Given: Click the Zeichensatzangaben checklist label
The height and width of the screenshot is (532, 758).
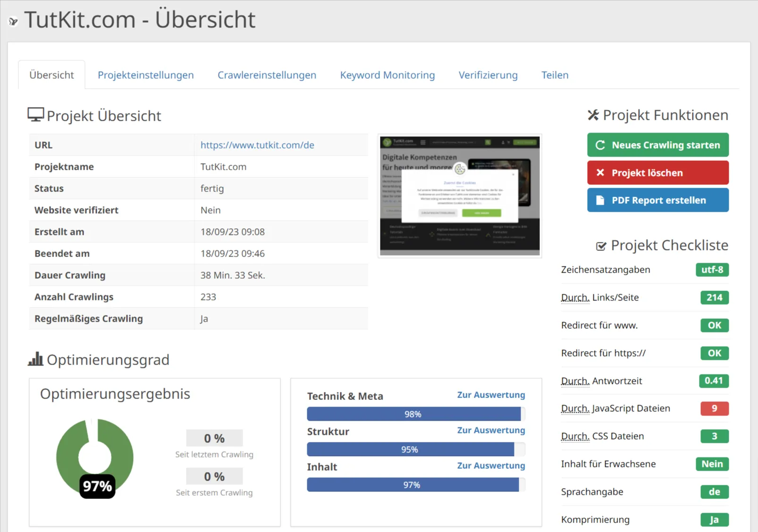Looking at the screenshot, I should [606, 270].
